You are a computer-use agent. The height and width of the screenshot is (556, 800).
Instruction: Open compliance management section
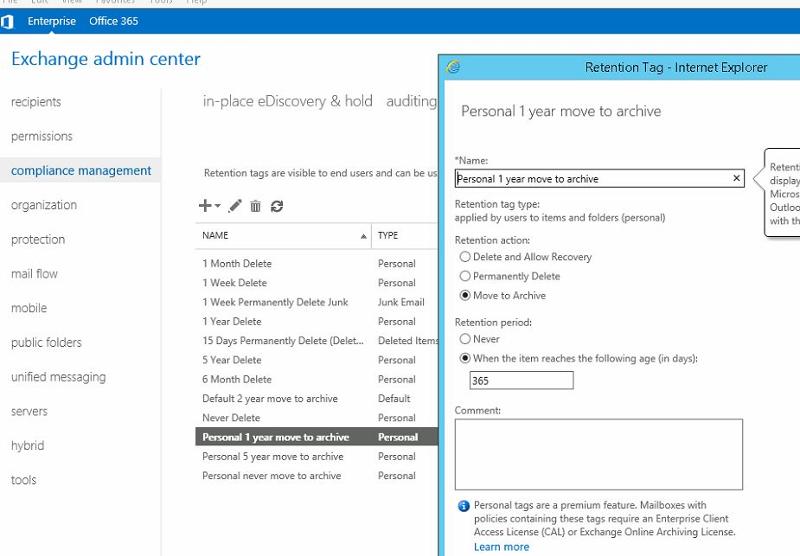pyautogui.click(x=81, y=170)
